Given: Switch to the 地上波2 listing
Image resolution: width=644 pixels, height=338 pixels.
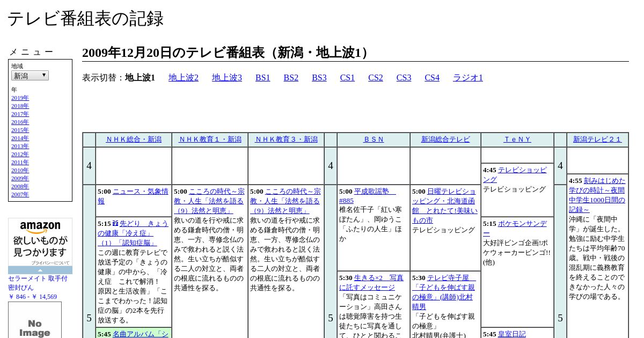Looking at the screenshot, I should point(184,78).
